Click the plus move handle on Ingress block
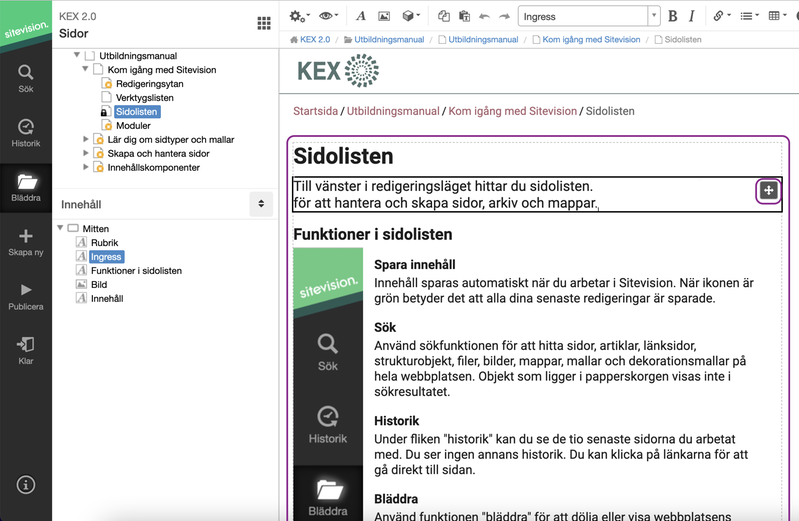 [768, 191]
